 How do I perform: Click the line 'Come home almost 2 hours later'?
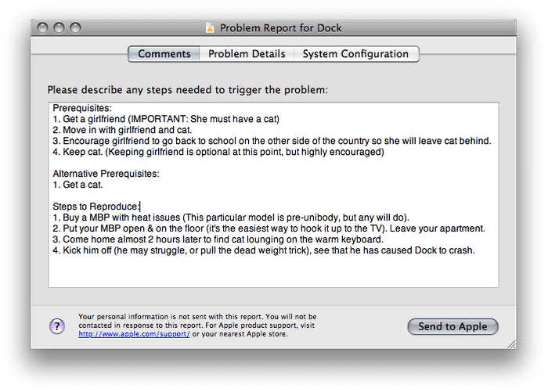click(218, 239)
